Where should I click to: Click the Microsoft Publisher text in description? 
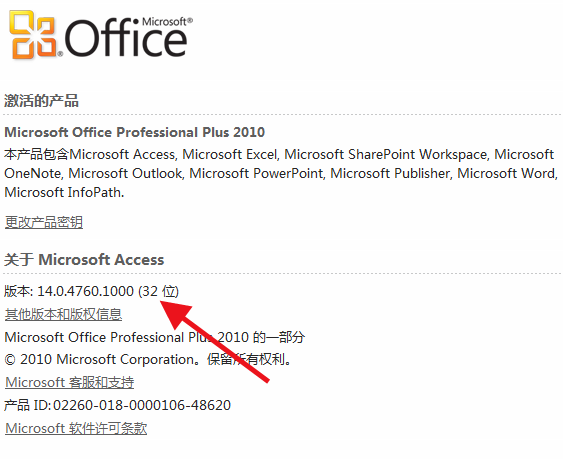390,173
